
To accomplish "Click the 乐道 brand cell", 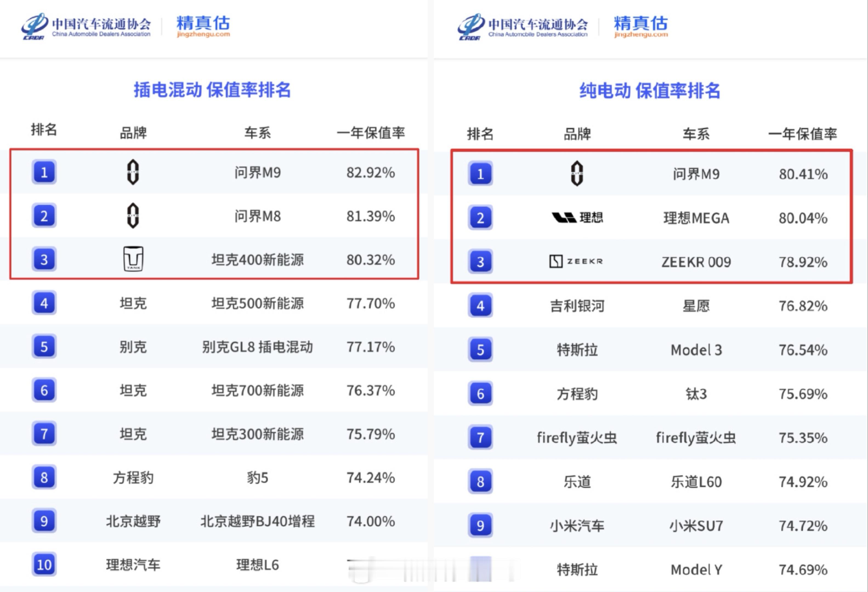I will pyautogui.click(x=577, y=482).
